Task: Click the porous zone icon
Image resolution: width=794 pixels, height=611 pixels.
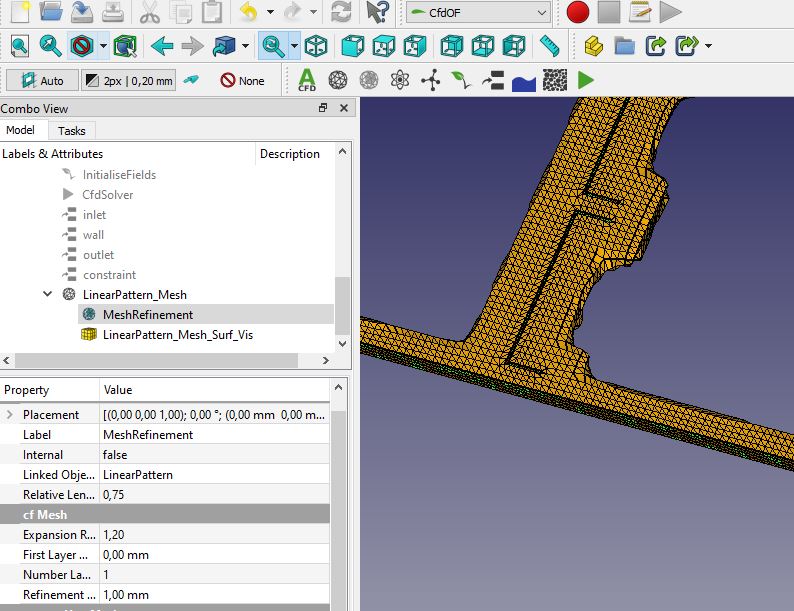Action: click(x=554, y=80)
